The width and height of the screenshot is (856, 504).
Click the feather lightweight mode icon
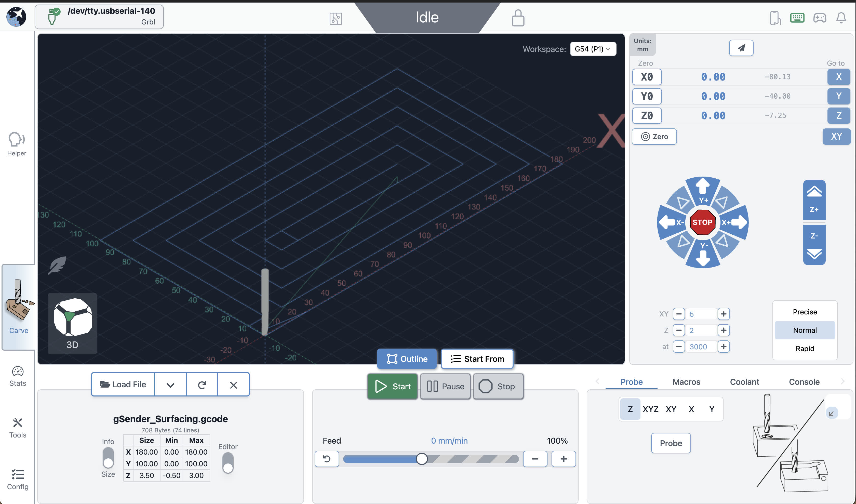pyautogui.click(x=57, y=265)
